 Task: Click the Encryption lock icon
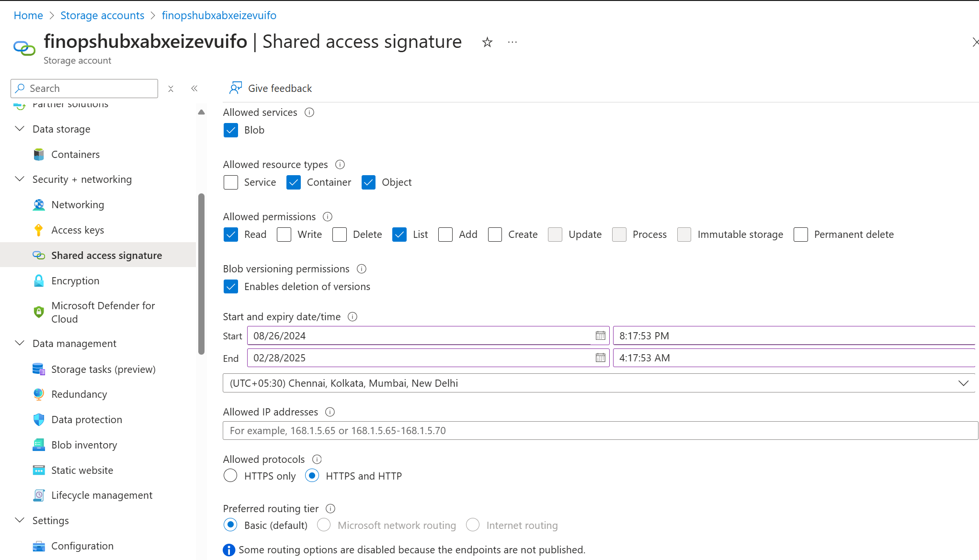pos(39,281)
